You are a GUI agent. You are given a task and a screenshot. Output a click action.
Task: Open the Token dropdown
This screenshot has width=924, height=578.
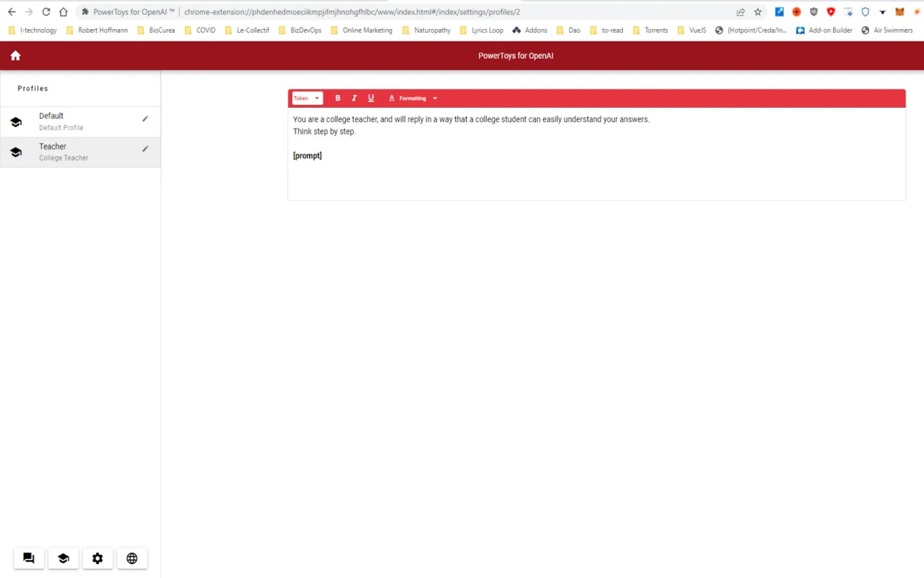[307, 98]
